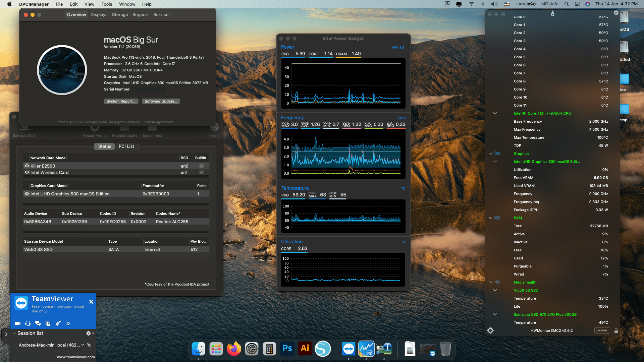This screenshot has width=644, height=362.
Task: Open www.teamviewer.com link
Action: coord(76,357)
